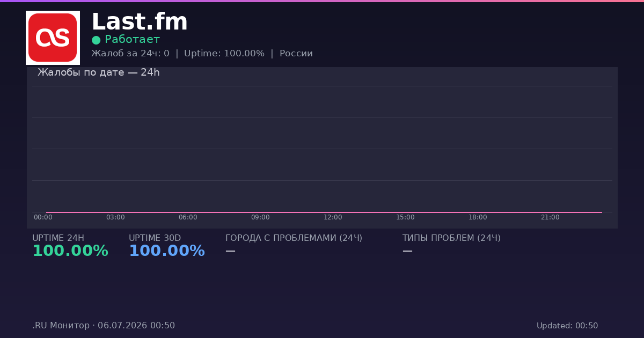Click the blue 100.00% uptime 30d value
The width and height of the screenshot is (644, 338).
167,251
